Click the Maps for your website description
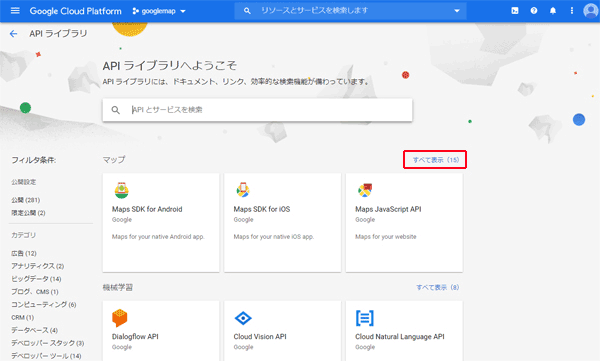The height and width of the screenshot is (361, 600). pos(386,237)
